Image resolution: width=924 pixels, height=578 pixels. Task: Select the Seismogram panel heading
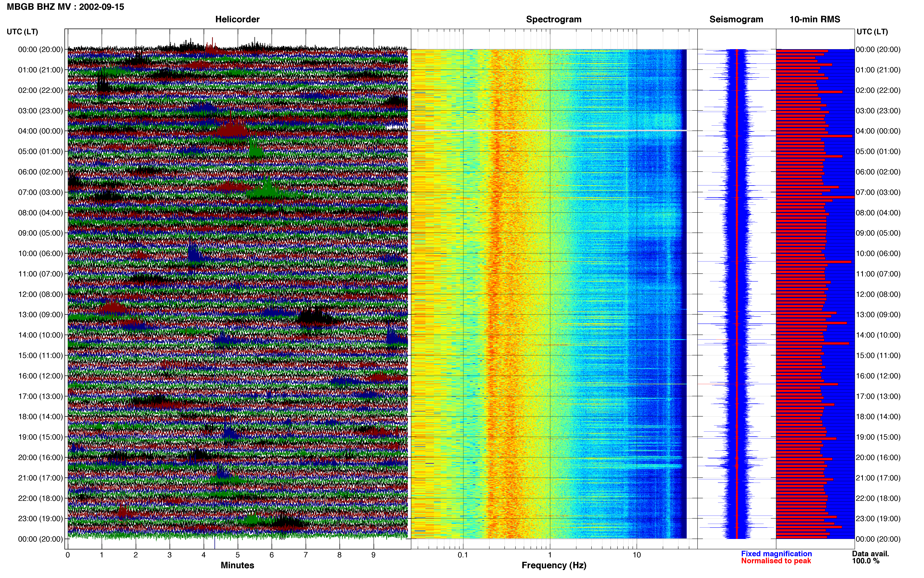(x=736, y=20)
